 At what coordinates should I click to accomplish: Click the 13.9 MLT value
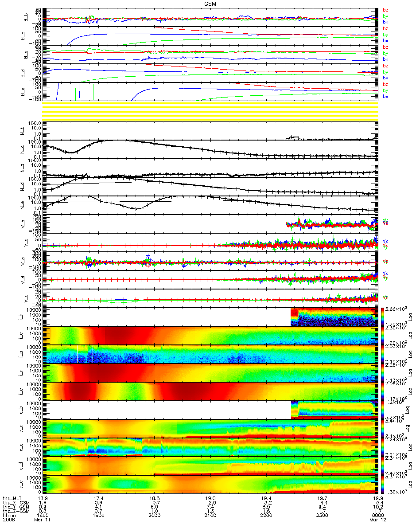click(x=42, y=499)
